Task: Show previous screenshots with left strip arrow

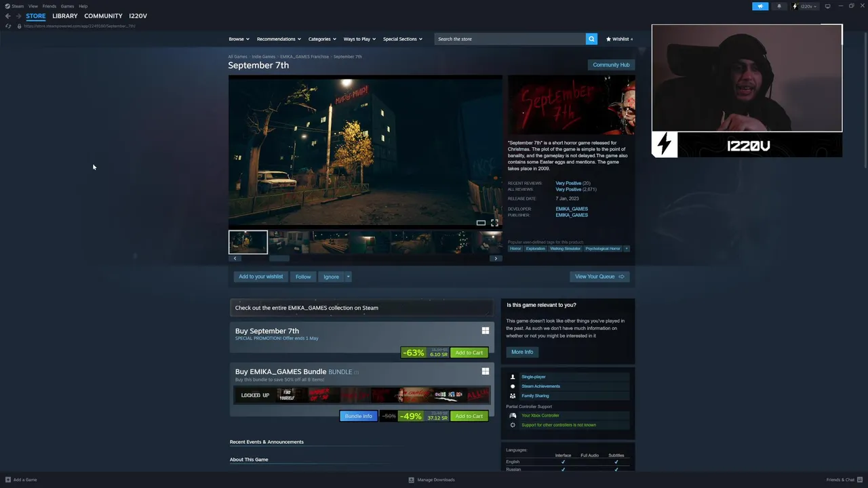Action: point(235,258)
